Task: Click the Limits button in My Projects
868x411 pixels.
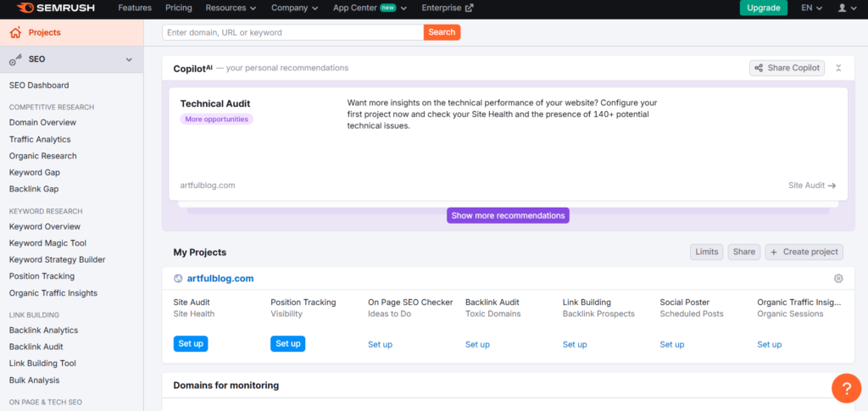Action: point(707,252)
